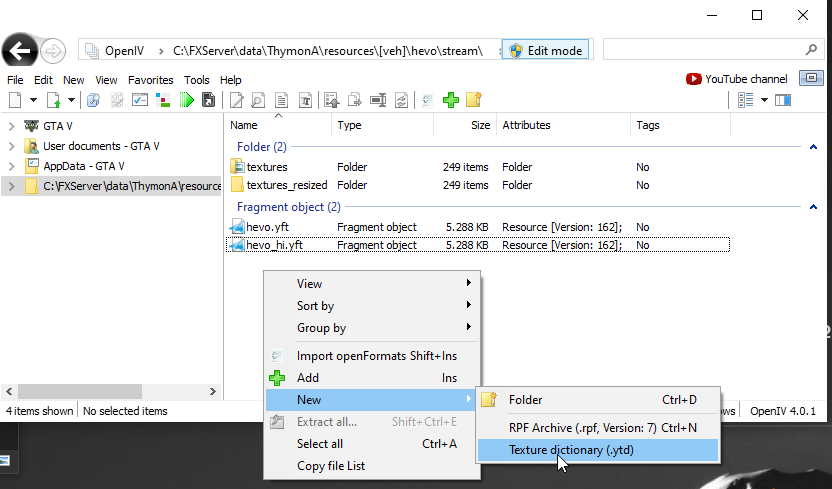Screen dimensions: 832x489
Task: Click the blank new-file toolbar icon
Action: point(15,100)
